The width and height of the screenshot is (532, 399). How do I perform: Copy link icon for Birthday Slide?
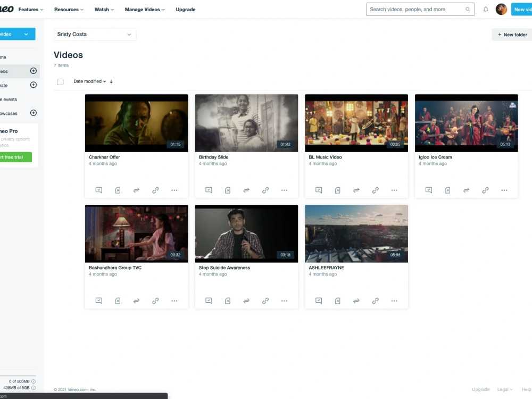click(265, 190)
